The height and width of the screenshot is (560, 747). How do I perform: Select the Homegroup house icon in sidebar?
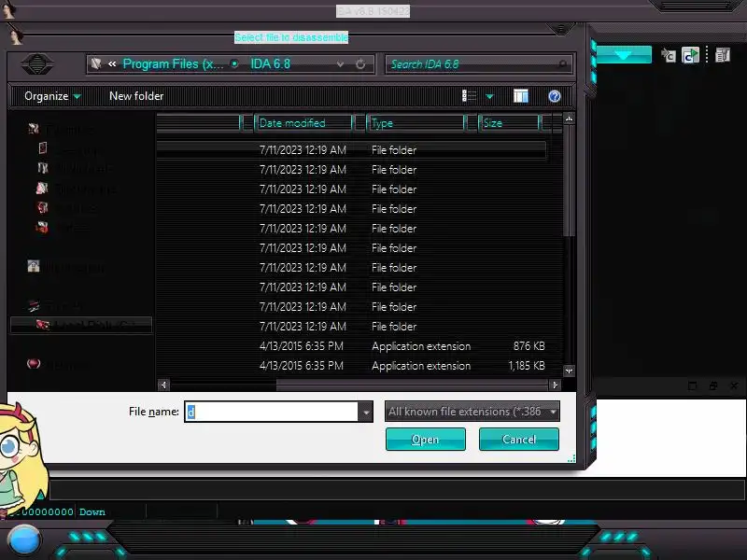tap(34, 266)
